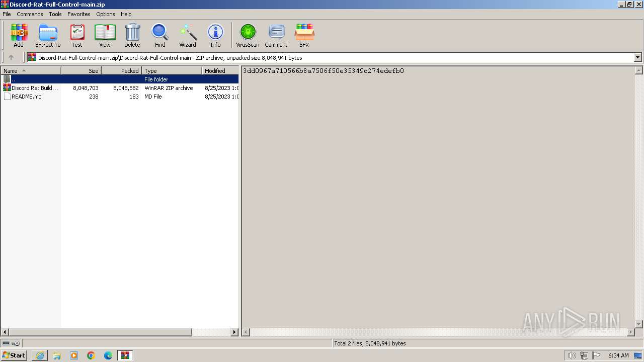Click README size value 238
The height and width of the screenshot is (362, 644).
(94, 96)
